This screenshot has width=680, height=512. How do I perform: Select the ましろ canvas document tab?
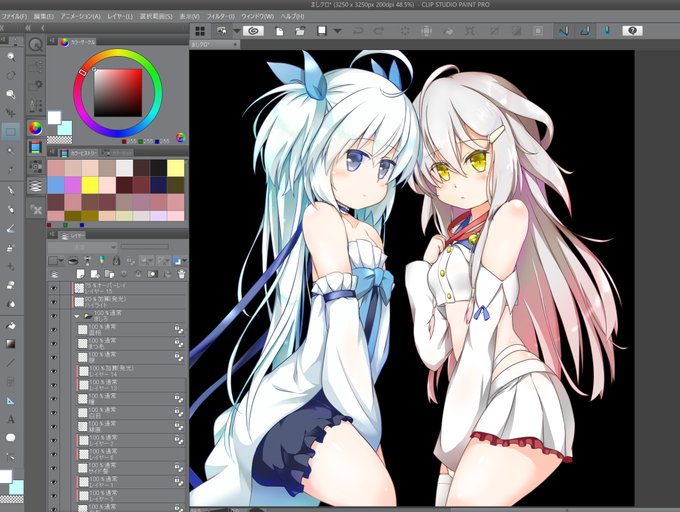pyautogui.click(x=215, y=44)
